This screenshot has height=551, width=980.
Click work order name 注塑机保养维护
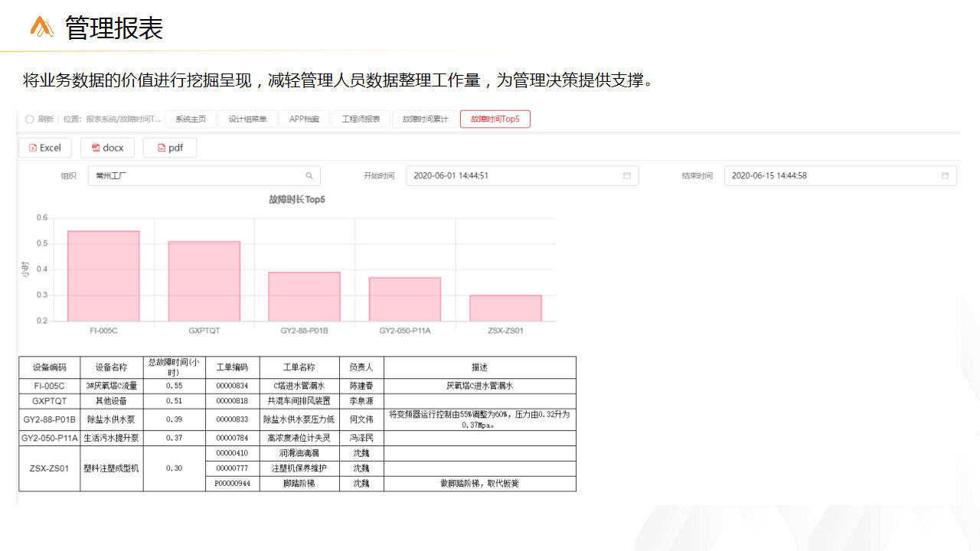click(x=299, y=468)
